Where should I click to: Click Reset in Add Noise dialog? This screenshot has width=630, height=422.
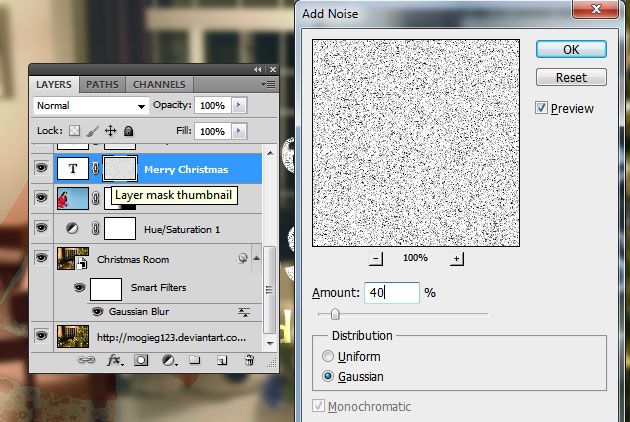pos(571,77)
